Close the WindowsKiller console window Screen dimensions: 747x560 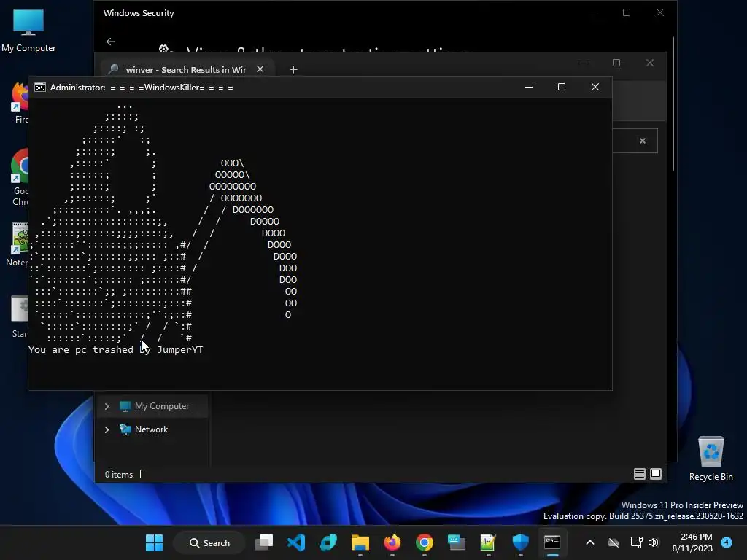[595, 87]
